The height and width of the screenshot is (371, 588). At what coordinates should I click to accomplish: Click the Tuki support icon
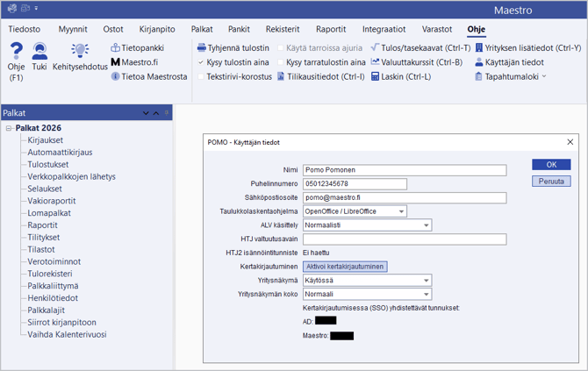click(x=39, y=54)
